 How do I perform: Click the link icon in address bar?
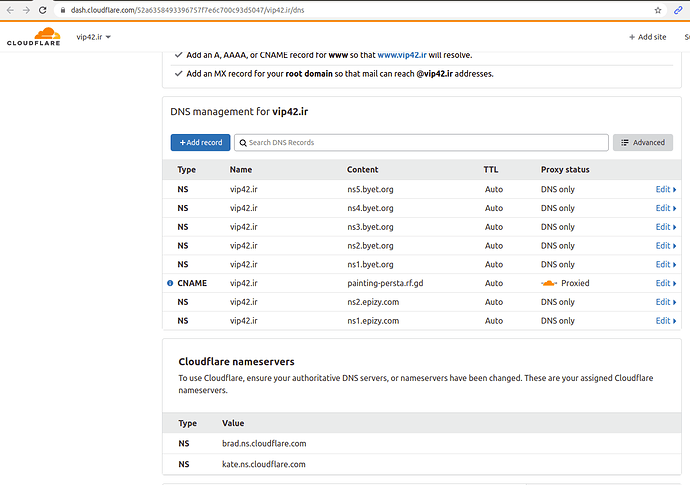678,10
